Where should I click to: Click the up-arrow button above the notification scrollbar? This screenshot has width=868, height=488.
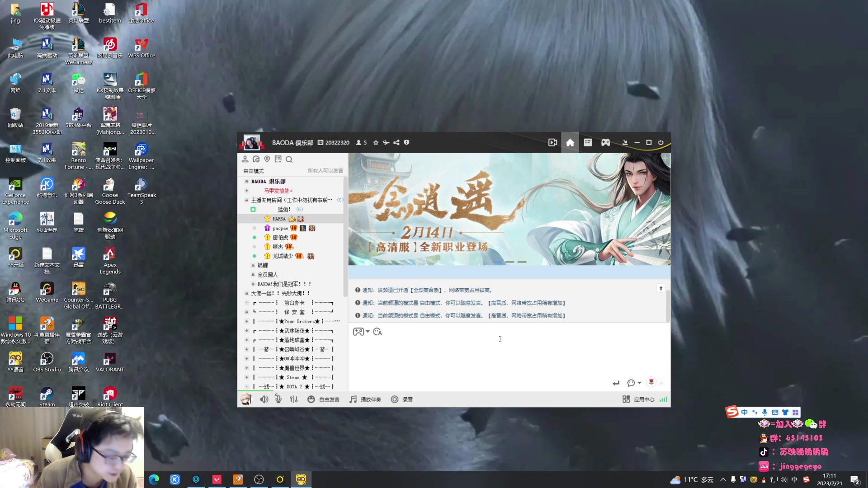[661, 288]
